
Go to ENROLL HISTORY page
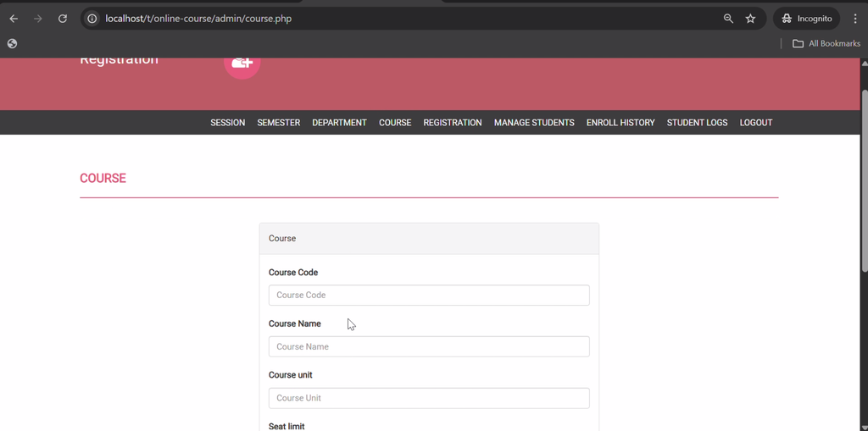[620, 123]
